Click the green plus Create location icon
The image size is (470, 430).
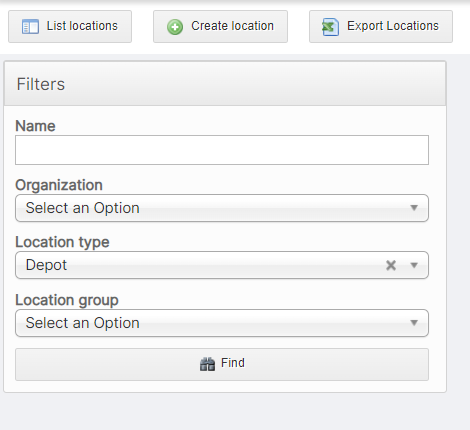pyautogui.click(x=175, y=27)
